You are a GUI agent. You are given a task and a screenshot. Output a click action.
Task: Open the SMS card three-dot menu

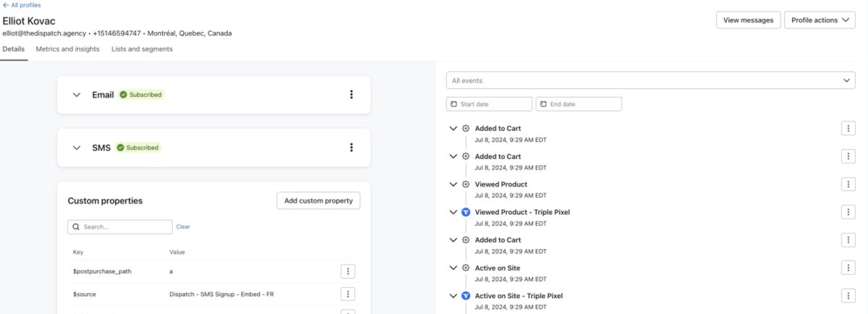pos(352,148)
